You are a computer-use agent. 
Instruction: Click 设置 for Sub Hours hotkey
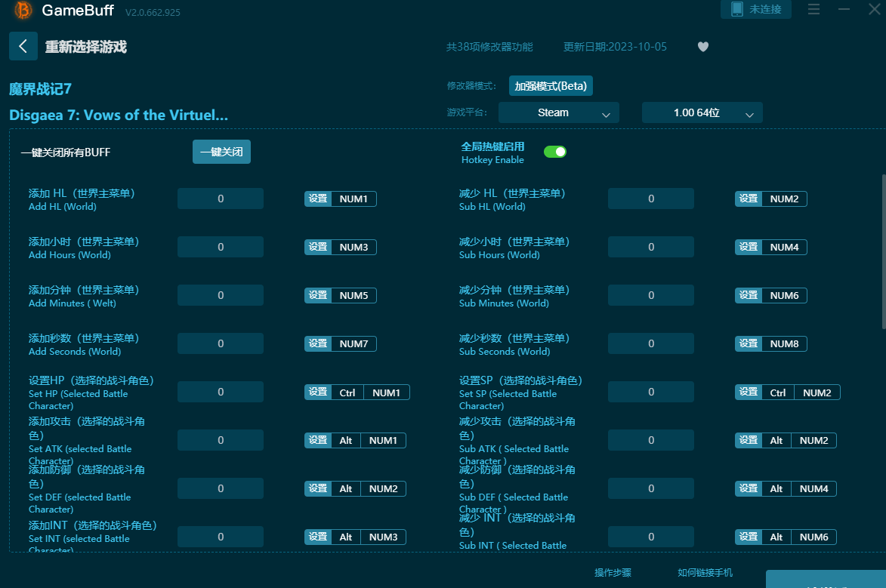pyautogui.click(x=749, y=247)
